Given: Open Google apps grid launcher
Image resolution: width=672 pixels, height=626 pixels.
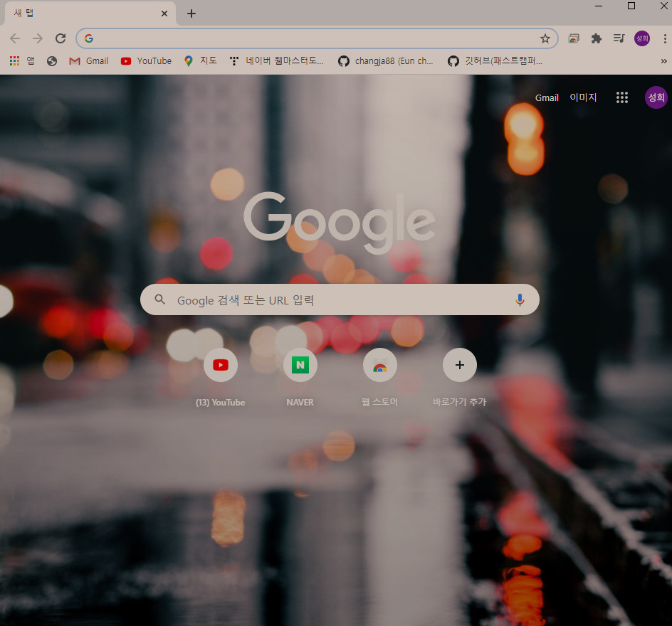Looking at the screenshot, I should pyautogui.click(x=622, y=97).
